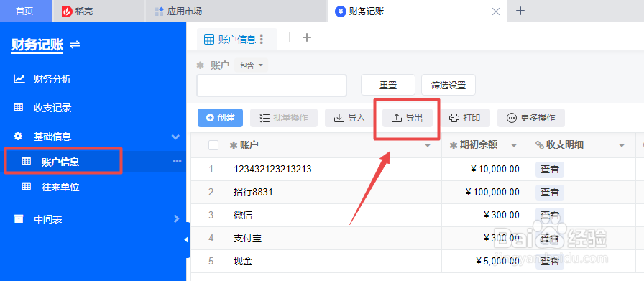Click 查看 in the 微信 row
Screen dimensions: 644x281
click(550, 215)
